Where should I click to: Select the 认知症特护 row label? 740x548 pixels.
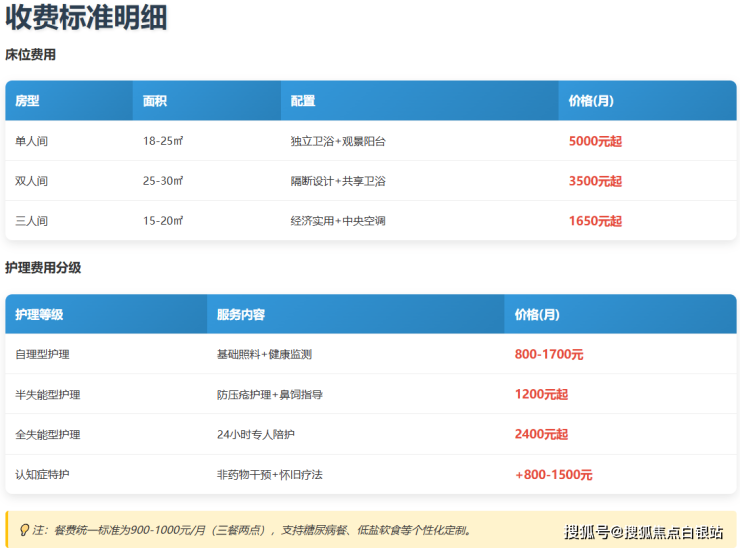click(x=42, y=475)
